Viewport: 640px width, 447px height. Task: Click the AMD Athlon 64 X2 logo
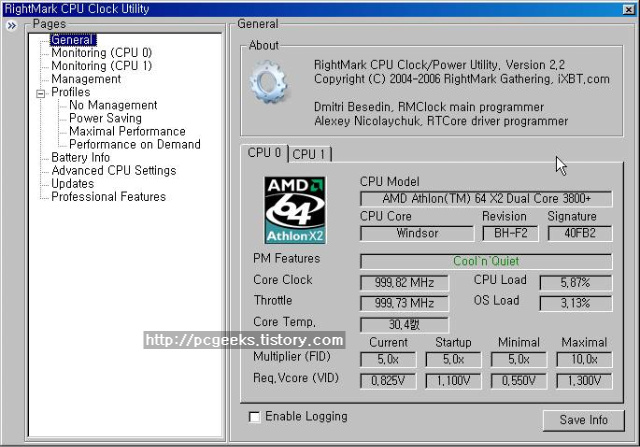295,210
